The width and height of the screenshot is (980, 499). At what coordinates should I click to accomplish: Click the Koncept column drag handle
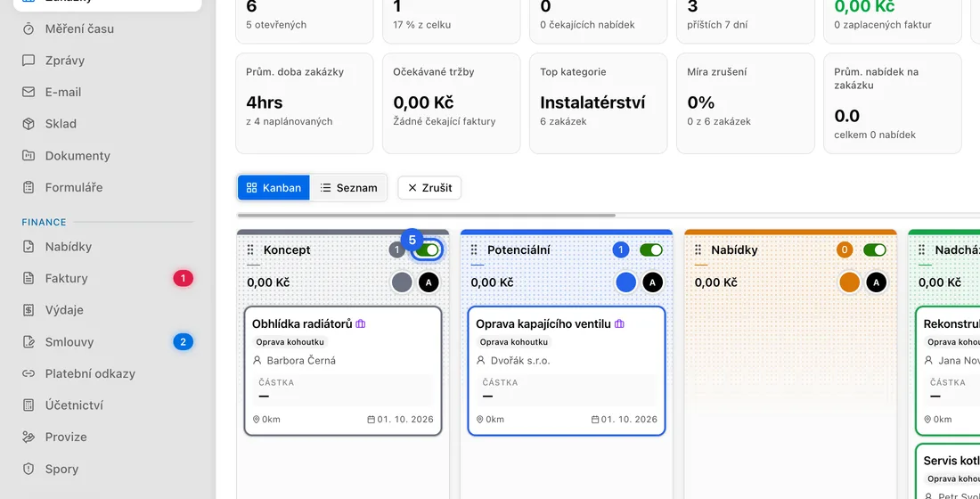[x=250, y=250]
